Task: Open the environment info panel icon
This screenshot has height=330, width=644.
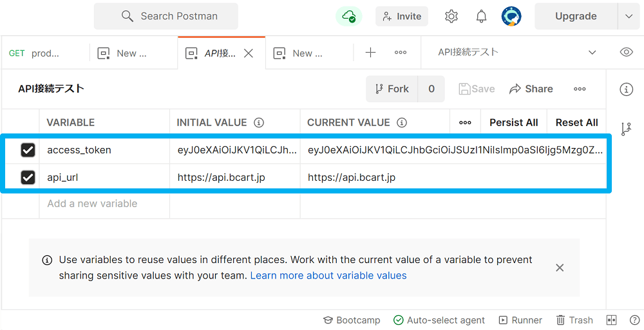Action: click(626, 89)
